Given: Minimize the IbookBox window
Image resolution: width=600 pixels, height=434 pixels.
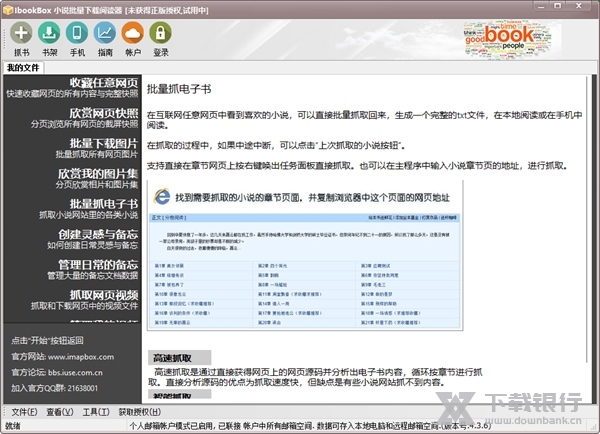Looking at the screenshot, I should (541, 6).
